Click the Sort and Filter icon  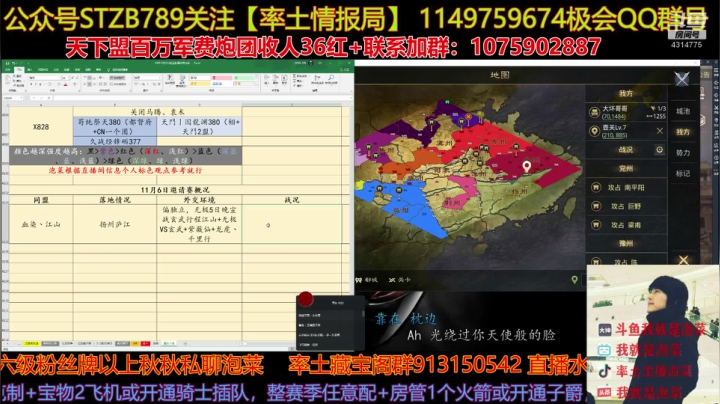318,80
